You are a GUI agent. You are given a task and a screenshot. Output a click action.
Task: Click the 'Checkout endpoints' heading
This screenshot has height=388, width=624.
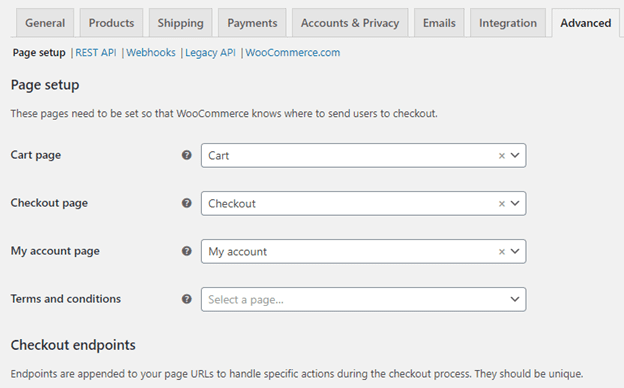click(73, 345)
